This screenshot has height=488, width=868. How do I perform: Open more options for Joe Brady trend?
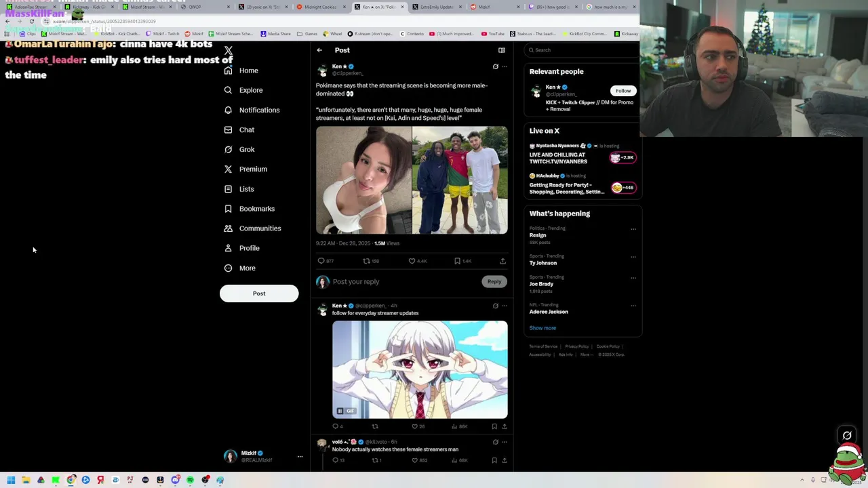(633, 278)
